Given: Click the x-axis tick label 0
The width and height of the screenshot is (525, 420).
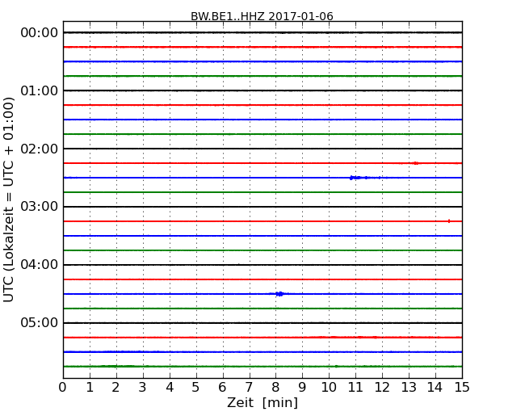Looking at the screenshot, I should 63,388.
